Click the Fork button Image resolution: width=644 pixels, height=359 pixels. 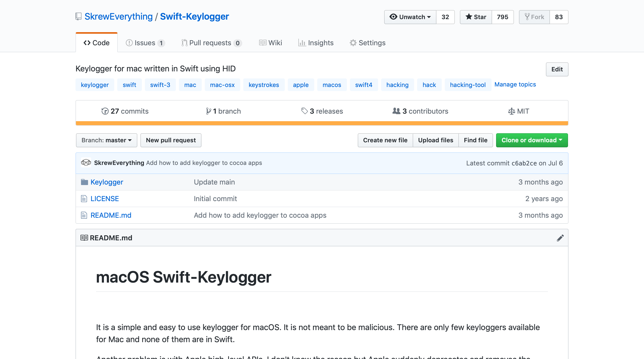click(x=535, y=17)
